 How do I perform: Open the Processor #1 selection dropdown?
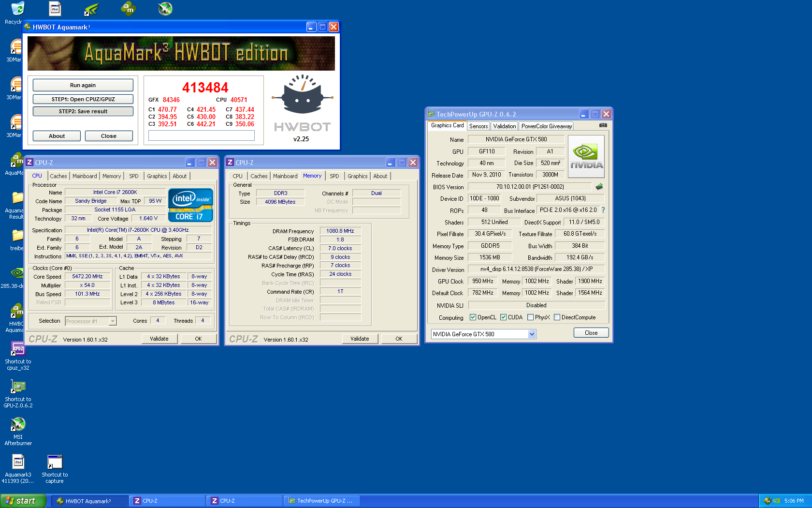tap(113, 321)
